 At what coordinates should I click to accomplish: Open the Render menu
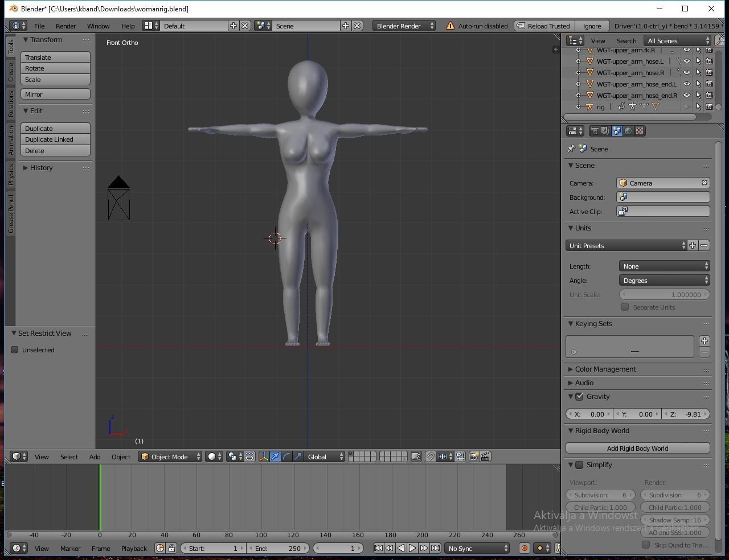[66, 26]
